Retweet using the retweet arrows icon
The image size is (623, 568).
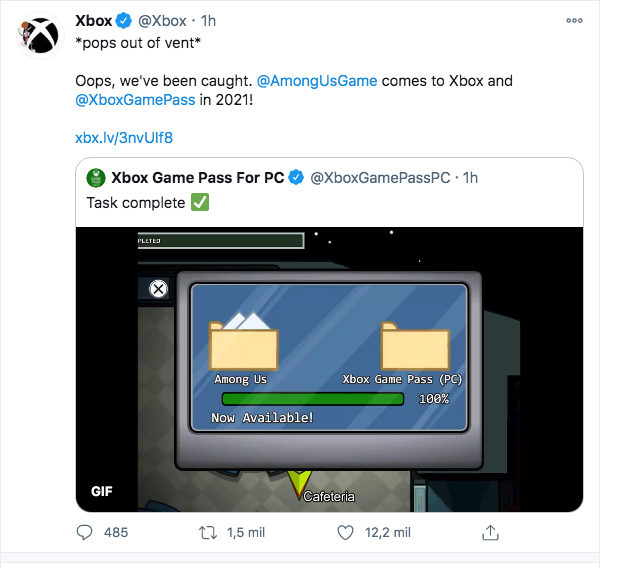point(208,532)
